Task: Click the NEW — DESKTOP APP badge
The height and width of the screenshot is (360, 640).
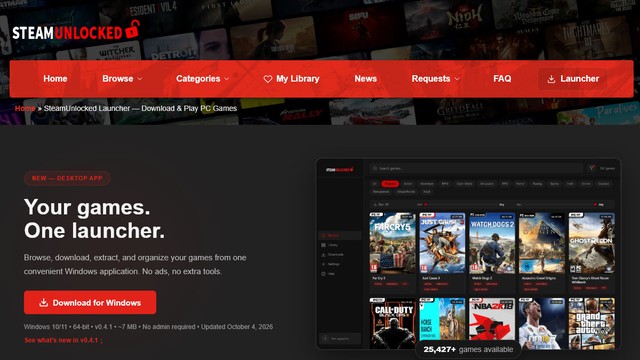Action: (67, 178)
